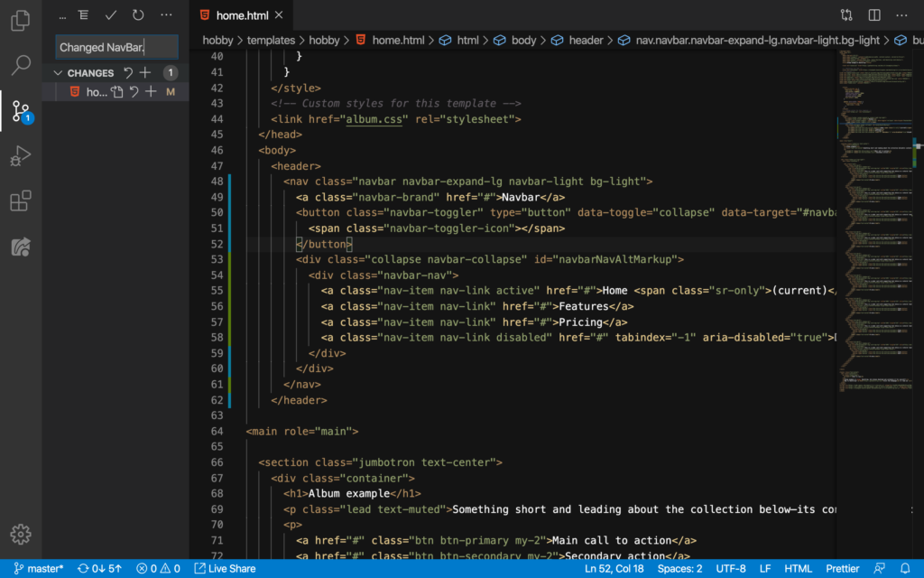This screenshot has height=578, width=924.
Task: Click Prettier in the status bar
Action: [x=842, y=569]
